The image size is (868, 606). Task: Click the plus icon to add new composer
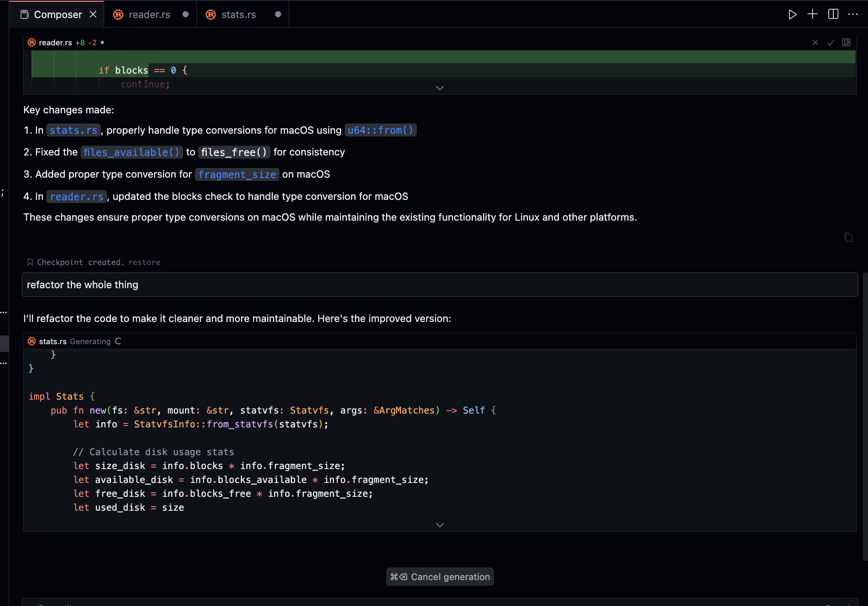(812, 14)
